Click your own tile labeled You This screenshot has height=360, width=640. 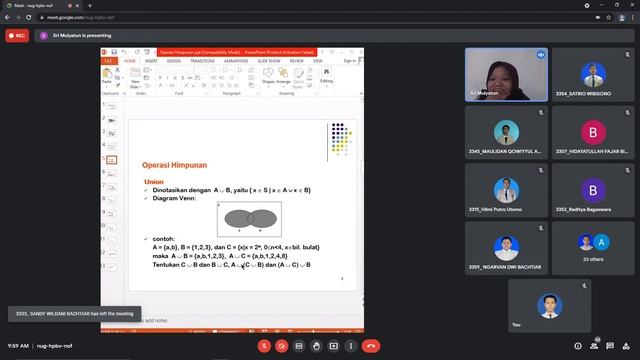(549, 306)
